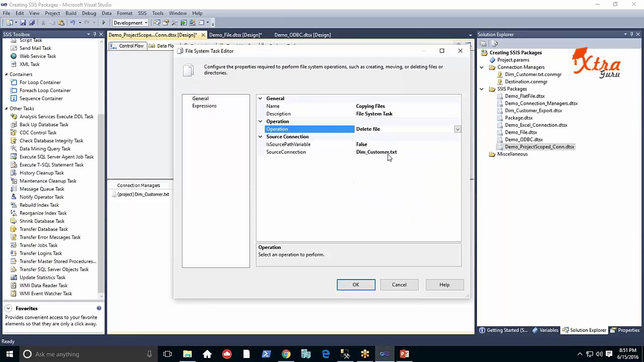Collapse the General property category
The width and height of the screenshot is (644, 362).
tap(260, 99)
